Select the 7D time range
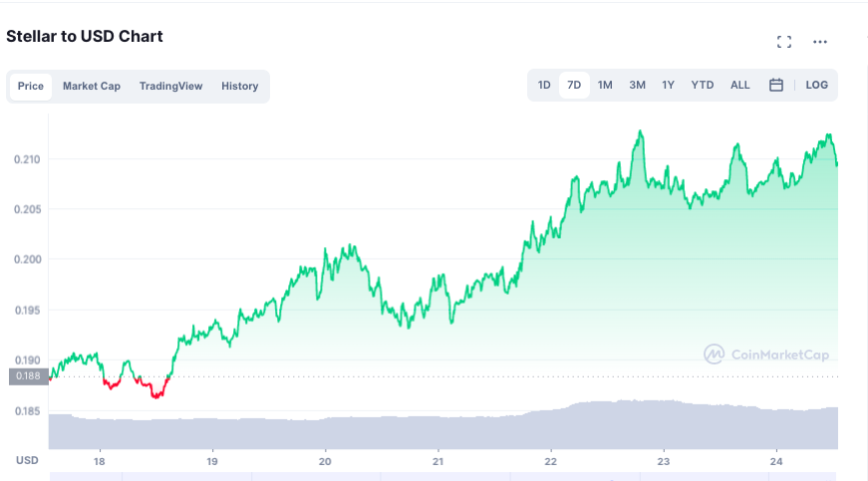 point(574,85)
